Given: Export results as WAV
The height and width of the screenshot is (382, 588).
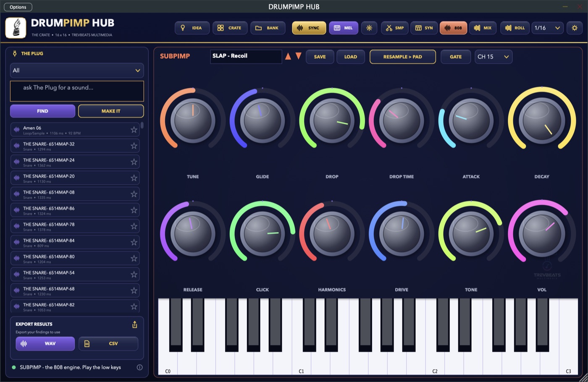Looking at the screenshot, I should tap(45, 343).
